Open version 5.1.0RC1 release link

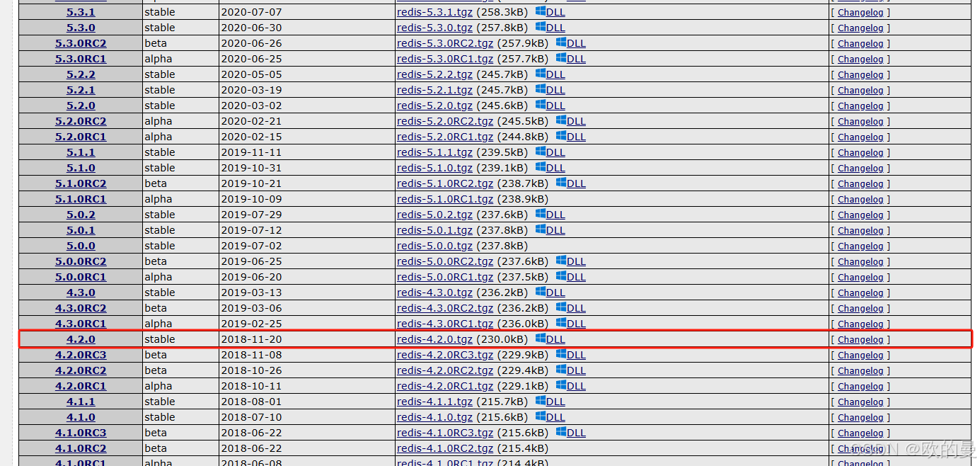(81, 199)
